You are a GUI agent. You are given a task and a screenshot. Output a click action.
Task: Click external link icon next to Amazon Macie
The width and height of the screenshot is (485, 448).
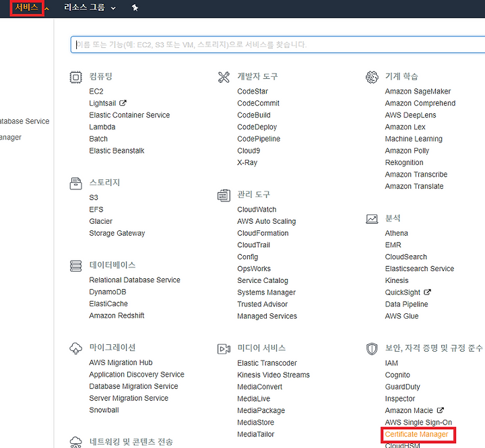click(440, 410)
